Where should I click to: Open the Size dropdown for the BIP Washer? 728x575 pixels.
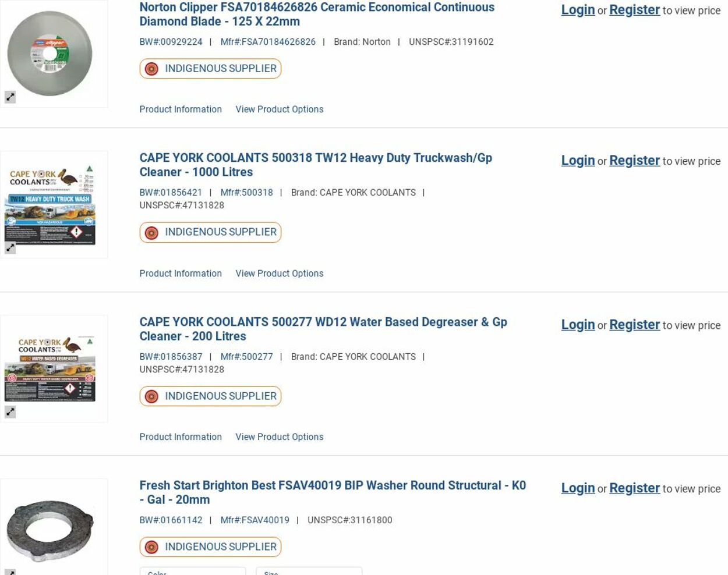click(x=309, y=571)
